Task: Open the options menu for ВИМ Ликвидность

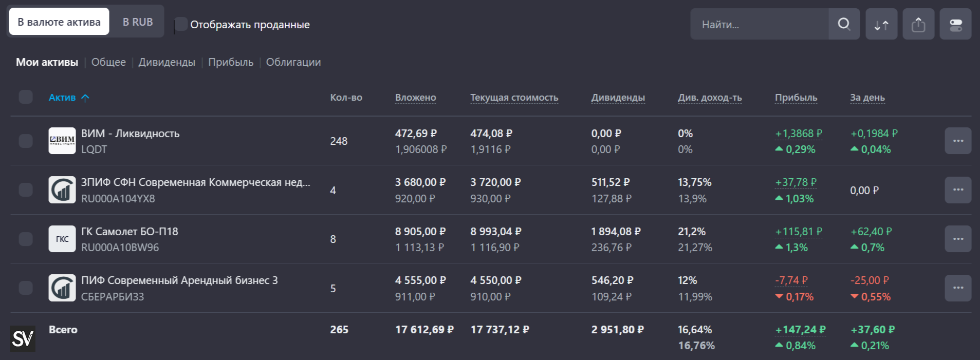Action: pos(958,141)
